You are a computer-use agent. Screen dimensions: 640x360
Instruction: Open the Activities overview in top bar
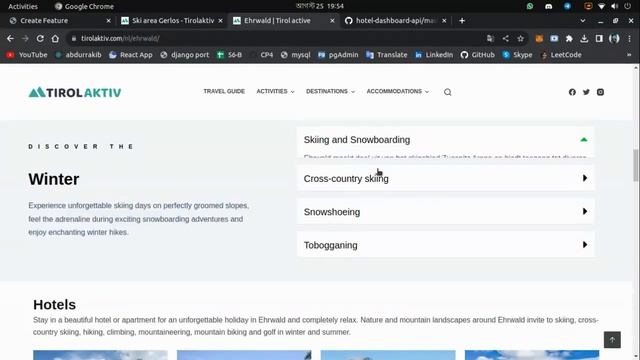click(23, 6)
